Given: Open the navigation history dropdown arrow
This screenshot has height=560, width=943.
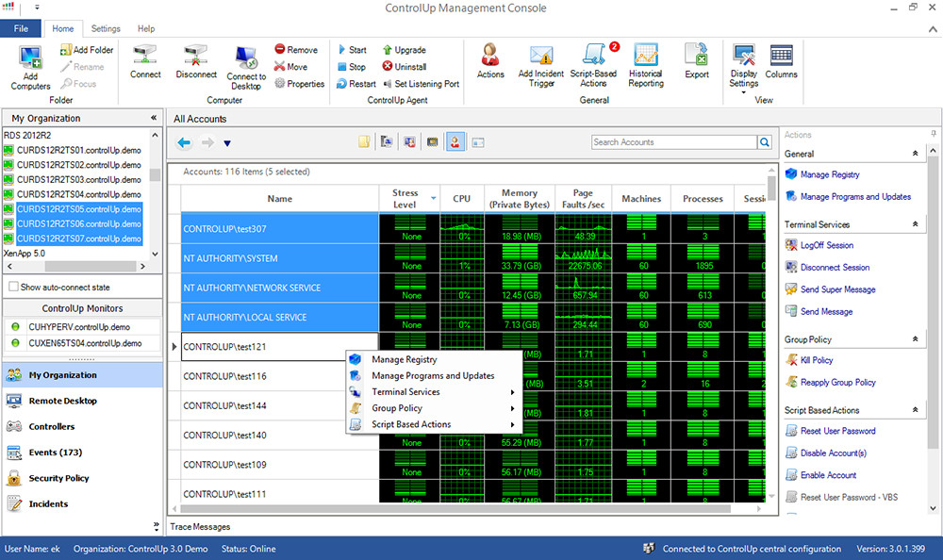Looking at the screenshot, I should (x=227, y=143).
